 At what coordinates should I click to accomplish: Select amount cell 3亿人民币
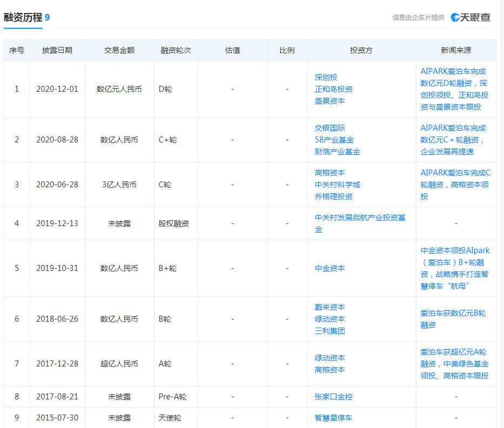119,185
